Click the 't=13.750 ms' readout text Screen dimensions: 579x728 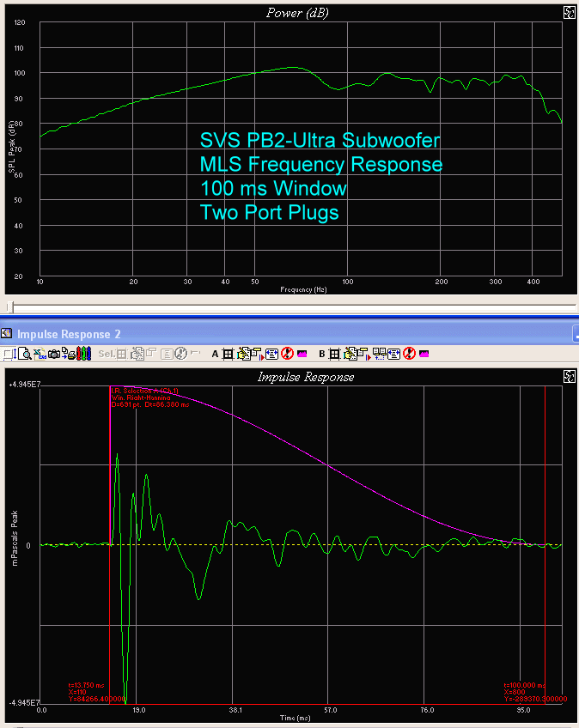click(87, 685)
